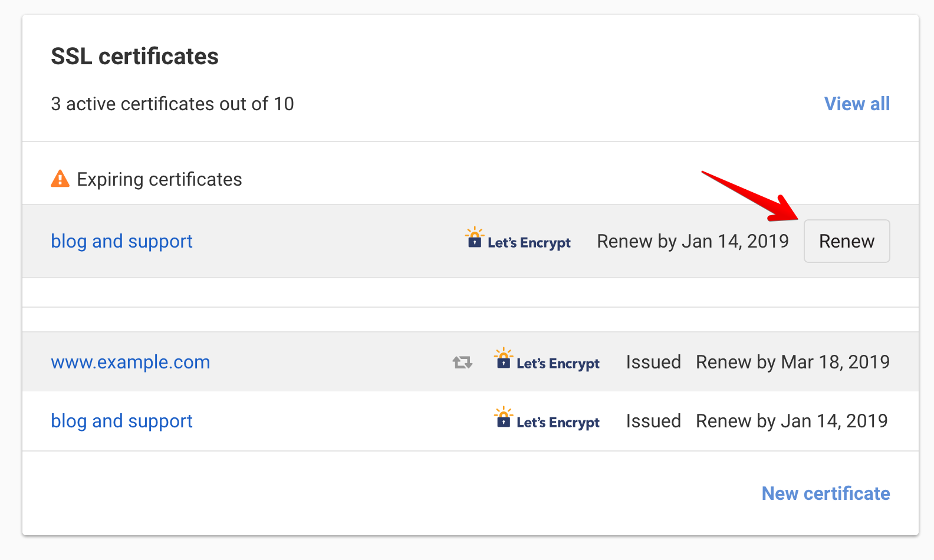Open the blog and support link in the bottom row
934x560 pixels.
point(121,421)
